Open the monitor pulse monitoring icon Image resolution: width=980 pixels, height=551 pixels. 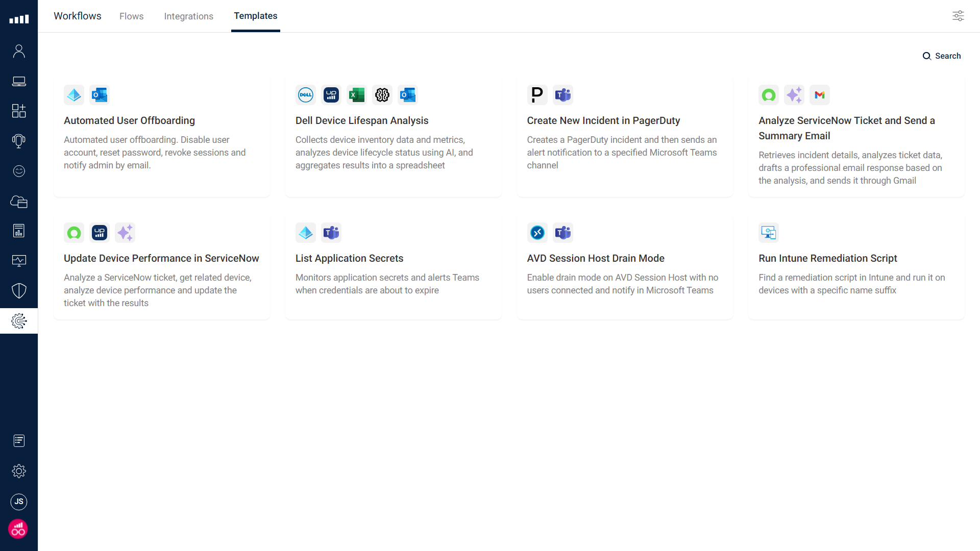pos(19,261)
